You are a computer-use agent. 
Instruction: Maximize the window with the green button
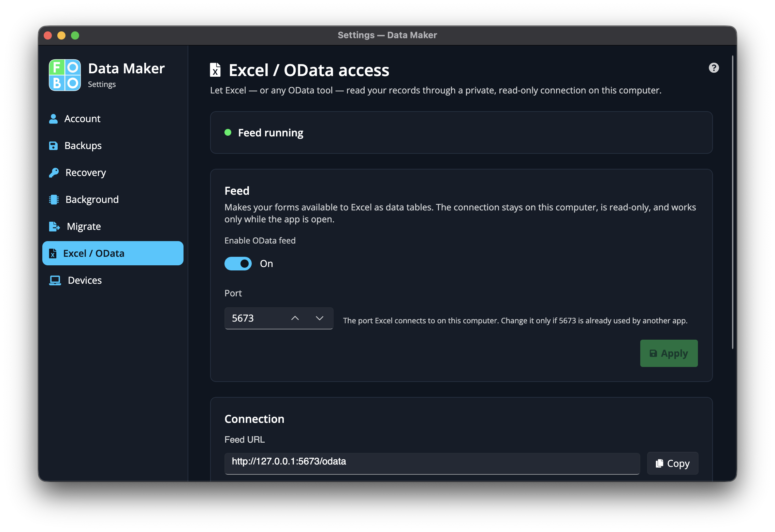(75, 35)
